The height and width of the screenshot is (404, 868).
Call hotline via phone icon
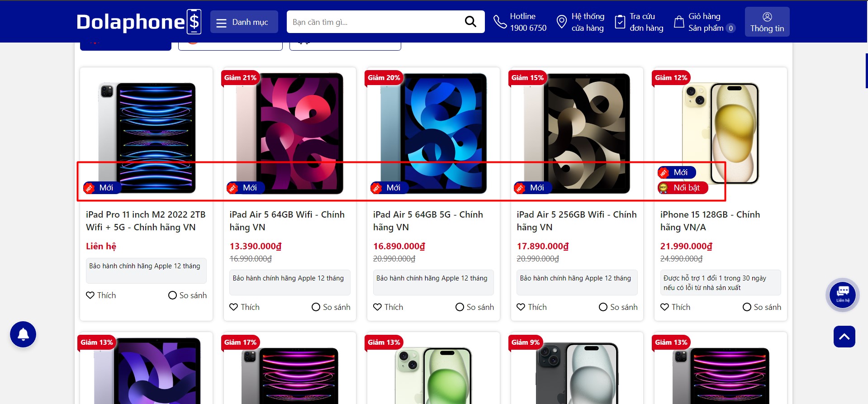500,22
